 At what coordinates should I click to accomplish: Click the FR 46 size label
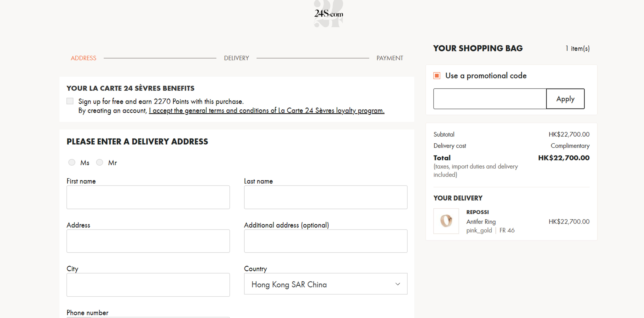507,230
